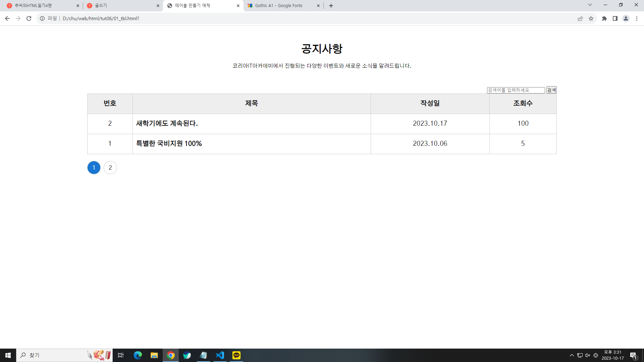The image size is (644, 362).
Task: Switch to the Gothic A1 Google Fonts tab
Action: [278, 6]
